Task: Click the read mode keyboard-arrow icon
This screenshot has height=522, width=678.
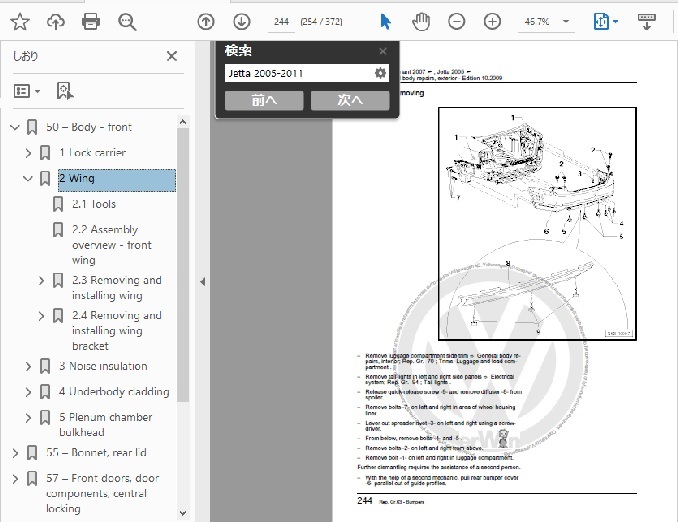Action: pos(647,22)
